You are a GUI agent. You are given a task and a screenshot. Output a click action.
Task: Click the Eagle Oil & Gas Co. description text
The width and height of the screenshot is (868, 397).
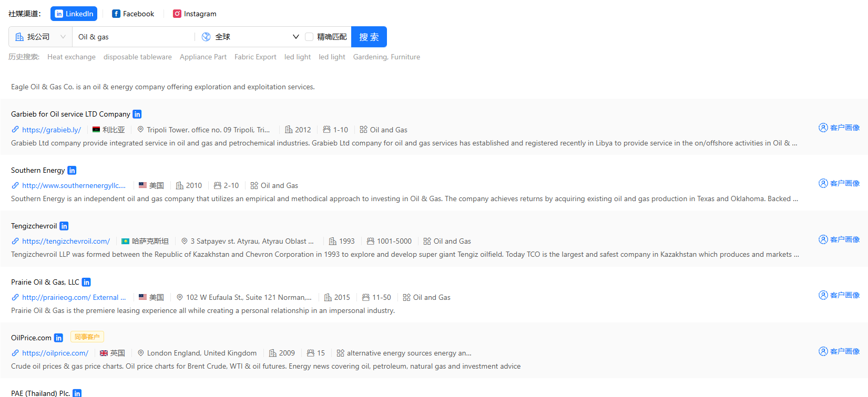pos(163,87)
